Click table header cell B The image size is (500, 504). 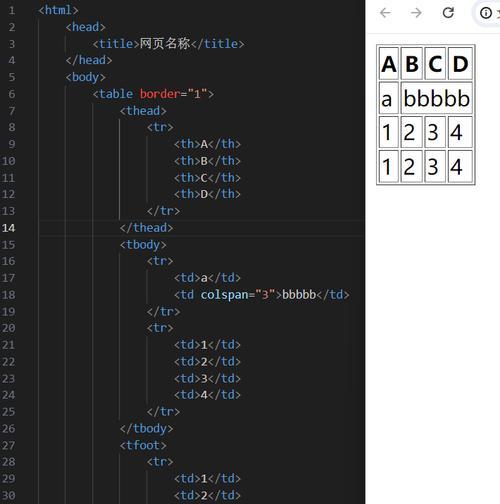click(x=412, y=63)
